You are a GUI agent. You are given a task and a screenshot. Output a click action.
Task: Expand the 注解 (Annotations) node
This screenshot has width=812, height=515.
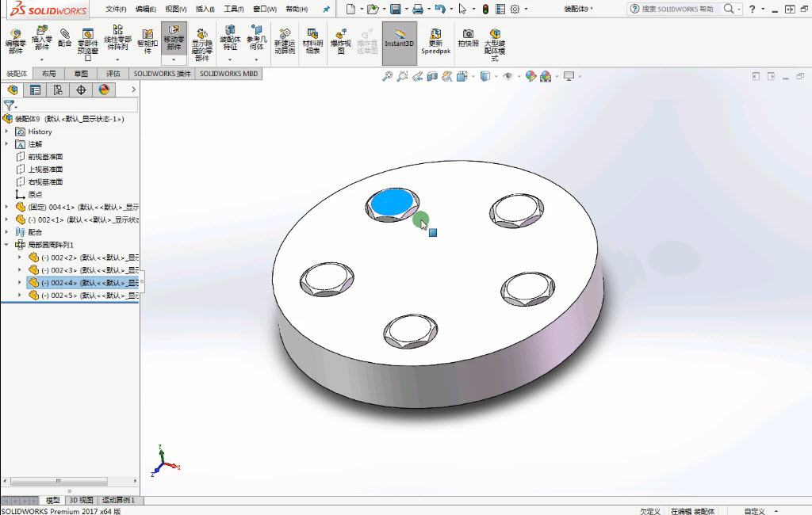click(6, 144)
